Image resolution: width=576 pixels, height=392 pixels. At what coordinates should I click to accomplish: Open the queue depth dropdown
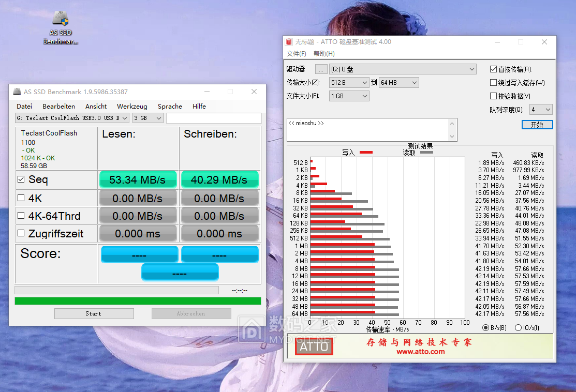[541, 109]
